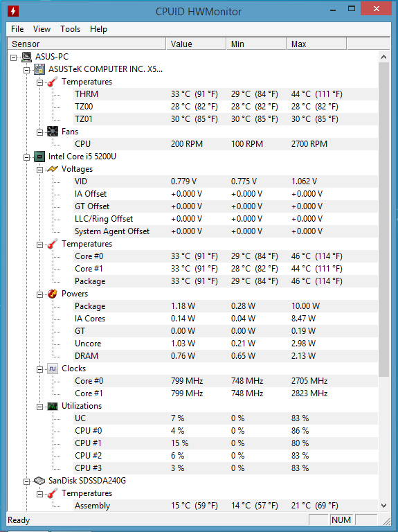This screenshot has width=398, height=532.
Task: Open the View menu
Action: (x=42, y=29)
